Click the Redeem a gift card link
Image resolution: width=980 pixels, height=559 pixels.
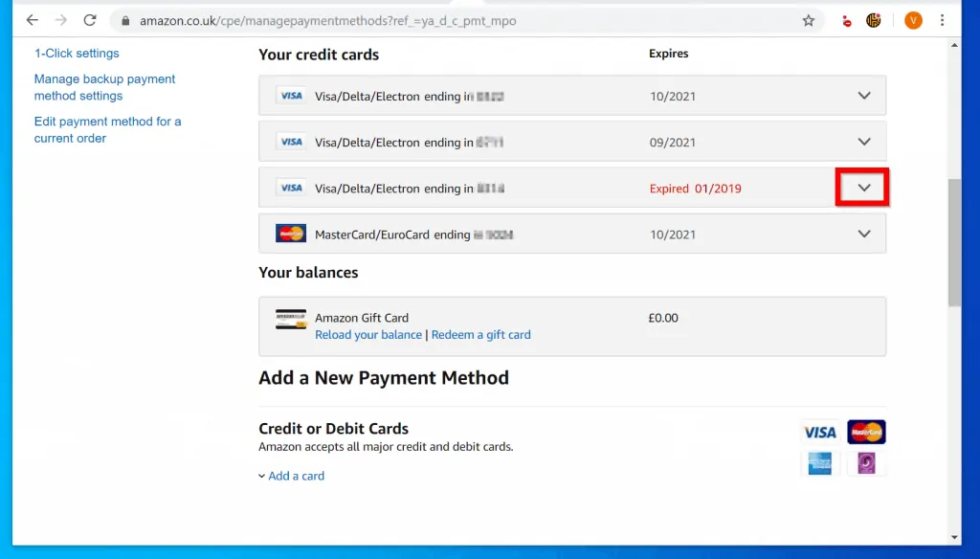tap(480, 334)
